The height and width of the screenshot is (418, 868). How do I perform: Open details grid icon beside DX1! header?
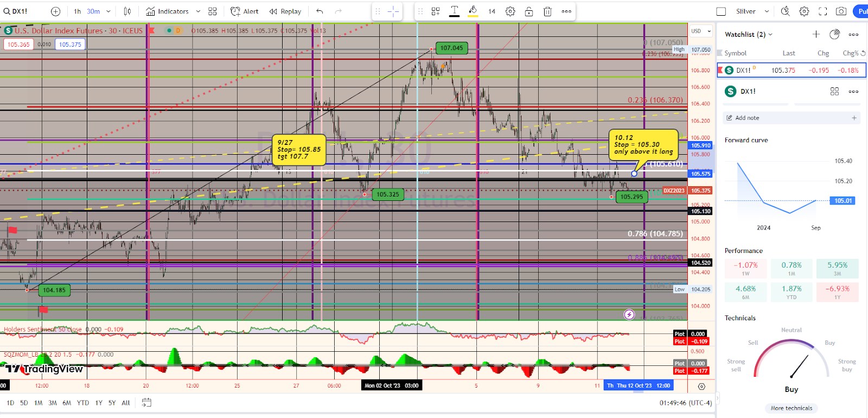(x=834, y=91)
